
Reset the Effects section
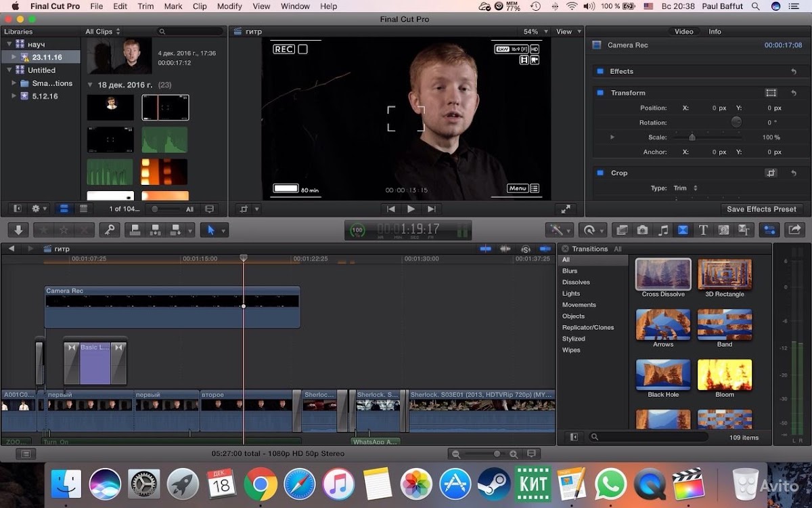click(x=794, y=71)
